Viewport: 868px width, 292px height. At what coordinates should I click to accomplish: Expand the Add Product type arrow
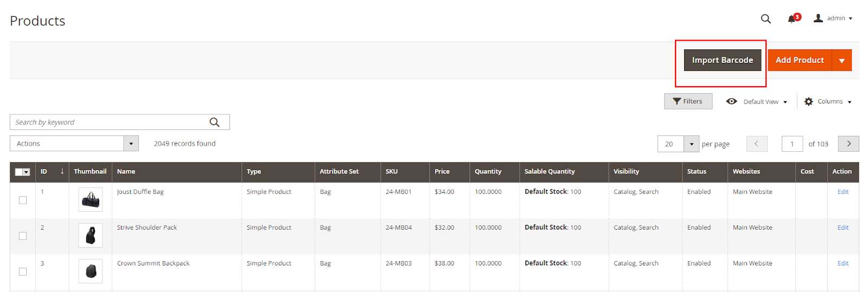tap(841, 61)
